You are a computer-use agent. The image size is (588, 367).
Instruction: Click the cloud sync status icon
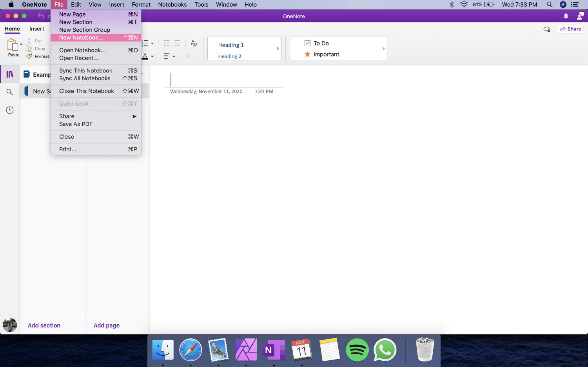pos(547,29)
